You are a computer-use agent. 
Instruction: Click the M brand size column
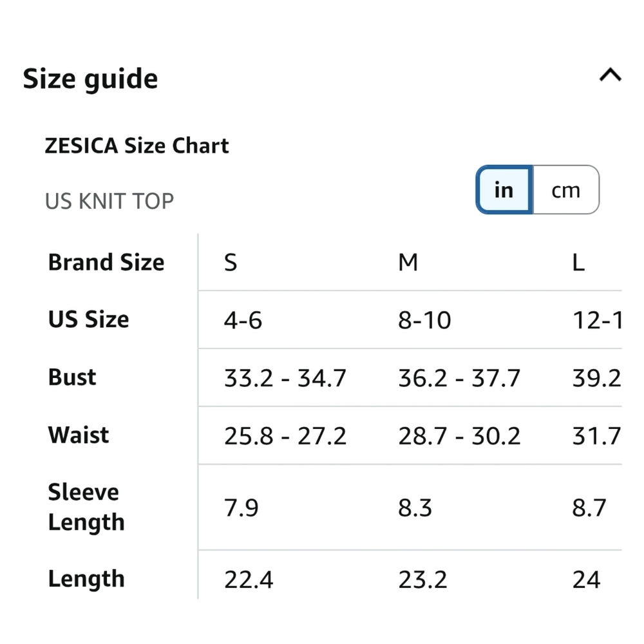[x=408, y=263]
